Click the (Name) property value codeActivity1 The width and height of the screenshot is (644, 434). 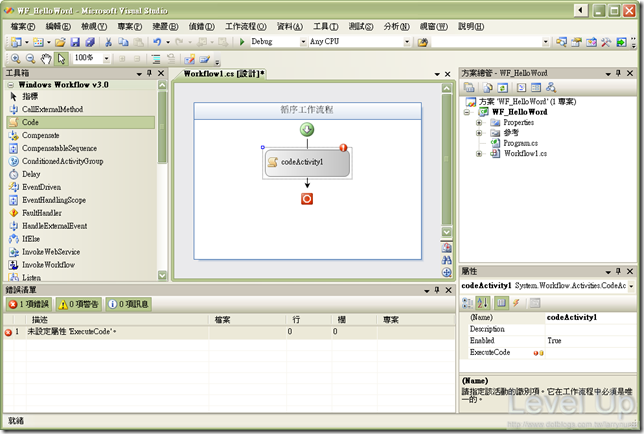click(591, 317)
